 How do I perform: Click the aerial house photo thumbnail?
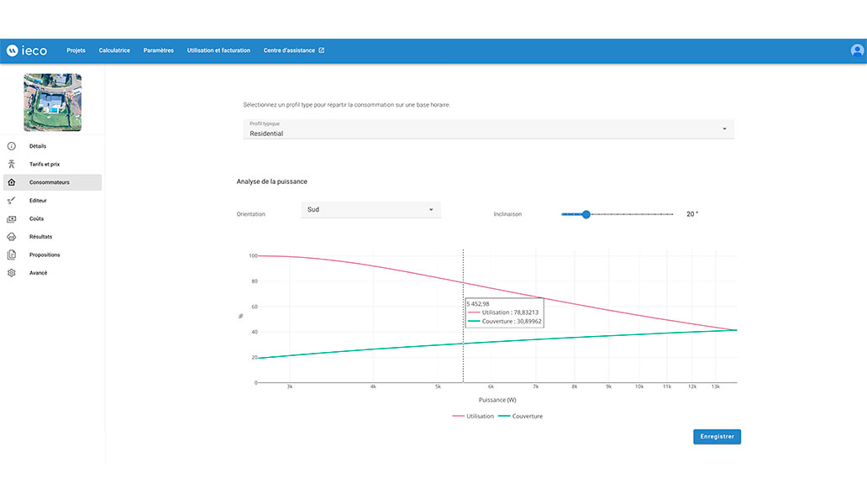click(x=52, y=102)
